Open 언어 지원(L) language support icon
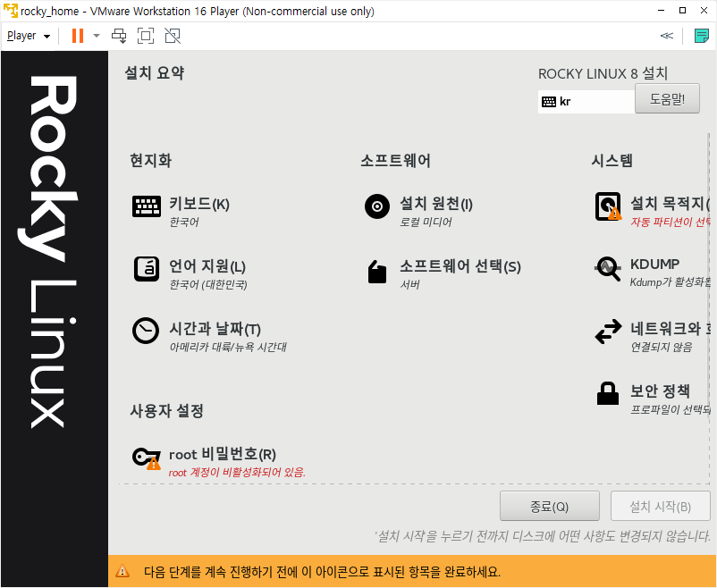Image resolution: width=717 pixels, height=588 pixels. (147, 269)
